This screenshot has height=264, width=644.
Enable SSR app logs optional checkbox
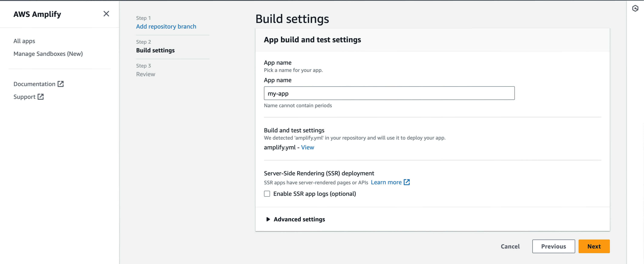[x=267, y=193]
